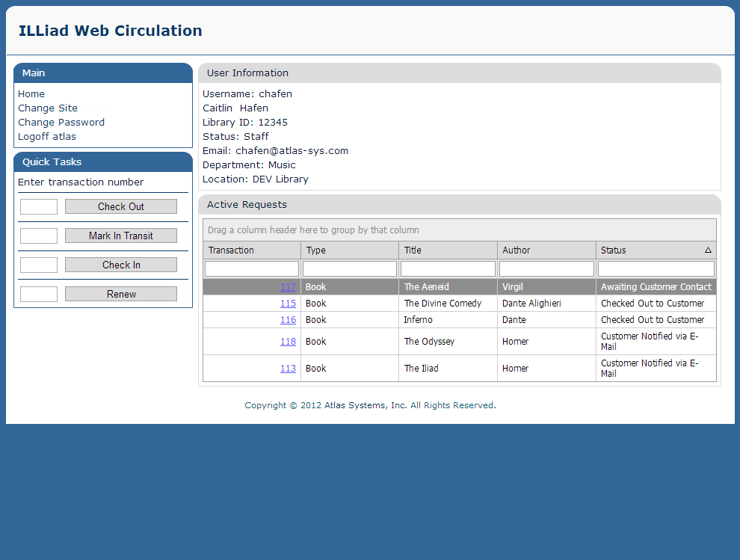Screen dimensions: 740x560
Task: Navigate to Home in the Main menu
Action: coord(31,93)
